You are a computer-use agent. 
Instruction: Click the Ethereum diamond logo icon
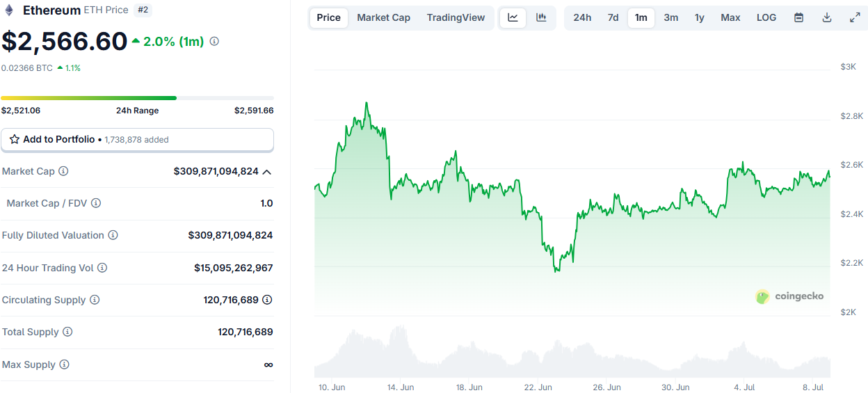click(x=9, y=10)
